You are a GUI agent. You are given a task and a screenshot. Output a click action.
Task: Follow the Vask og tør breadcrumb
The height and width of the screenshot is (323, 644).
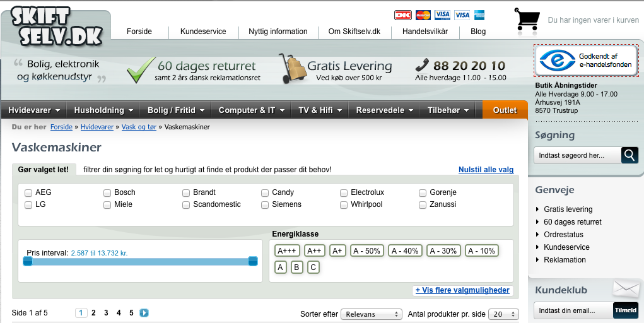tap(139, 127)
